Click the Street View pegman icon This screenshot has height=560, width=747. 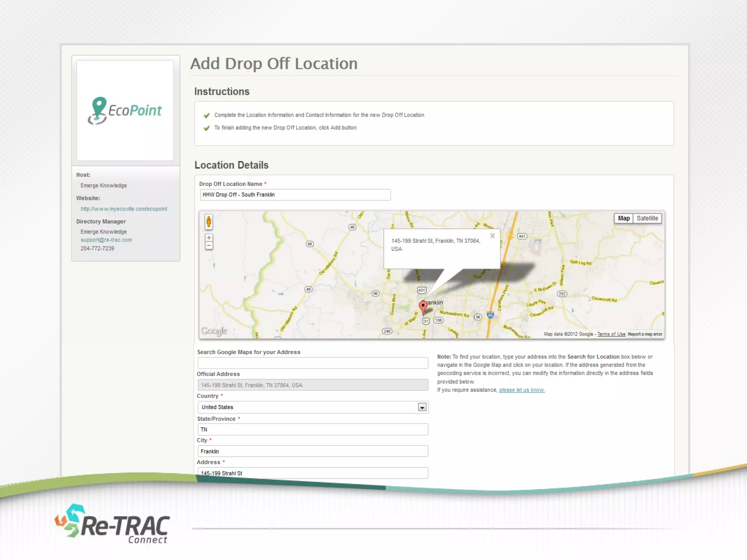point(209,222)
